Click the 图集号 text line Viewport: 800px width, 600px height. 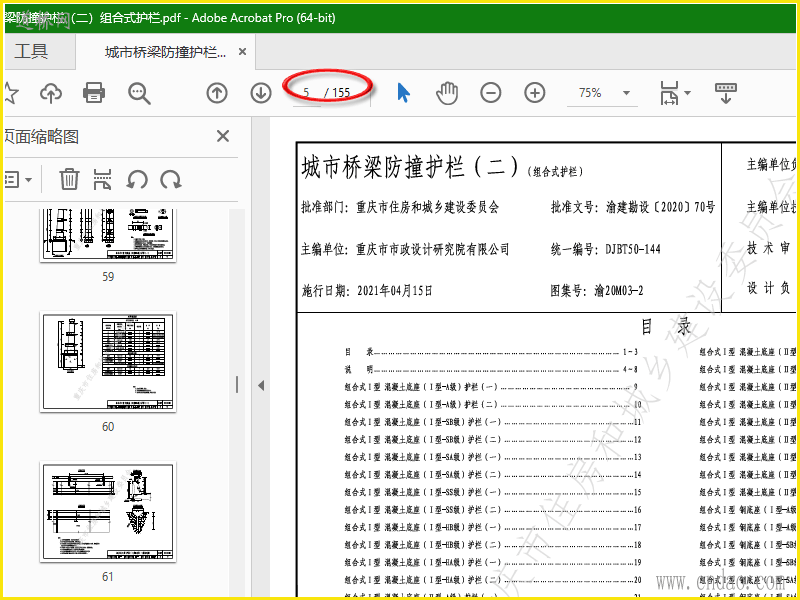pyautogui.click(x=596, y=291)
